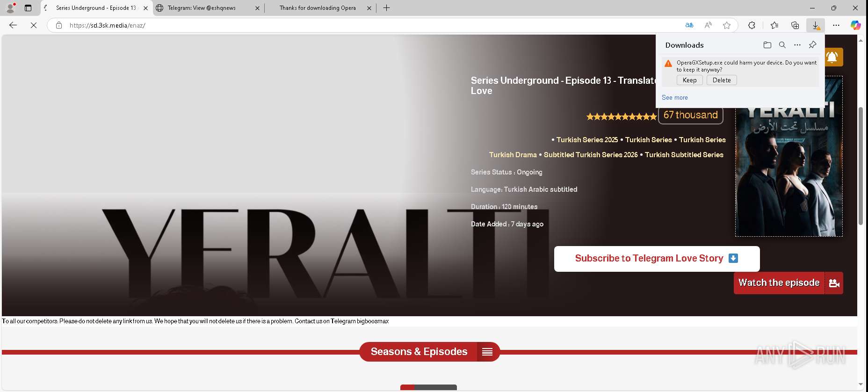Stop loading the page

34,25
